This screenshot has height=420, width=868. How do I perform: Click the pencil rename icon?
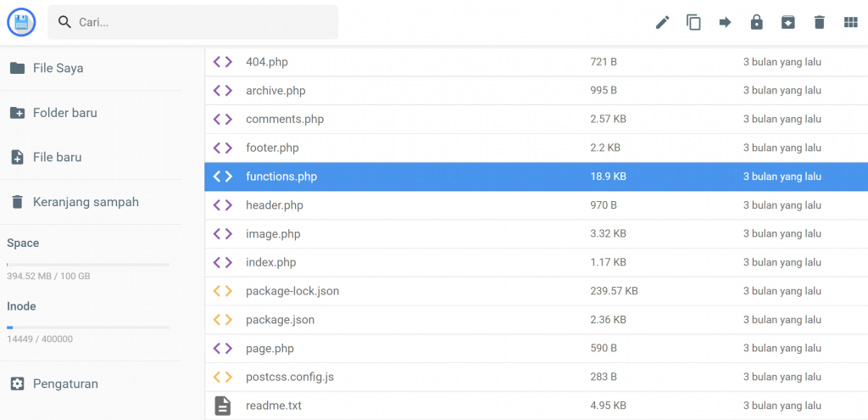coord(662,22)
